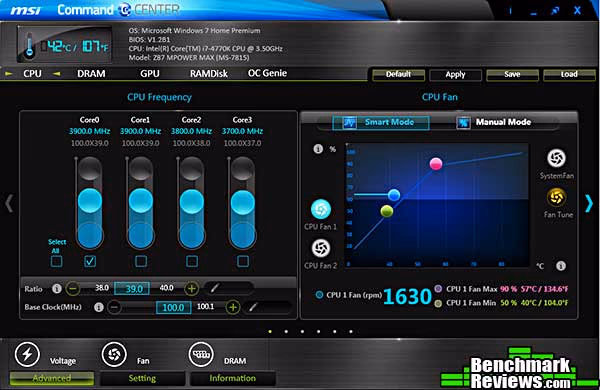The width and height of the screenshot is (600, 390).
Task: Click the Apply button
Action: (455, 75)
